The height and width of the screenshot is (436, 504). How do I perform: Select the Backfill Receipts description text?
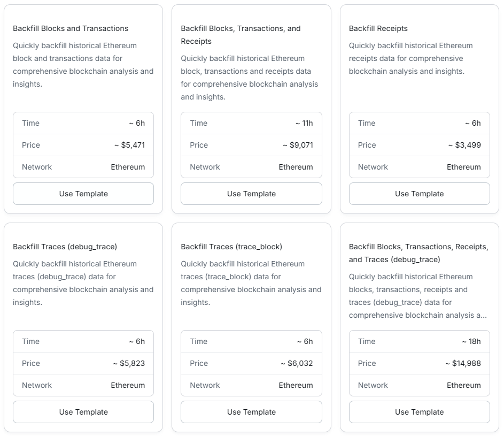pyautogui.click(x=411, y=58)
